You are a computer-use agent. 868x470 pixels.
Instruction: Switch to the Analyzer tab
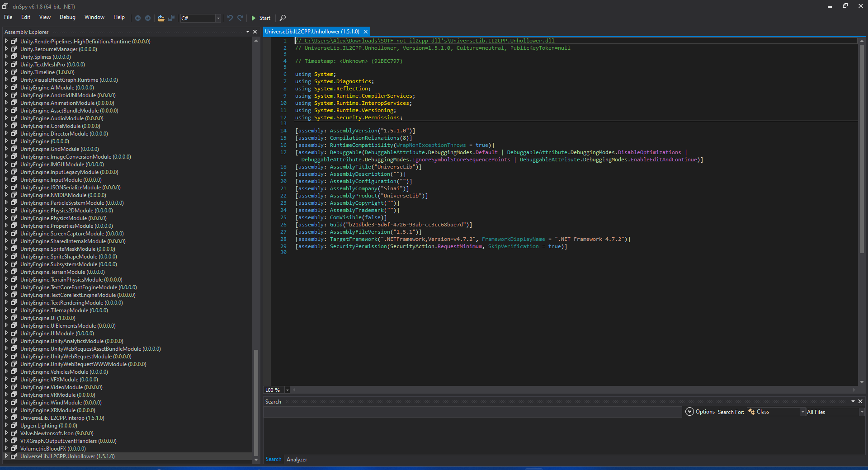pos(297,460)
